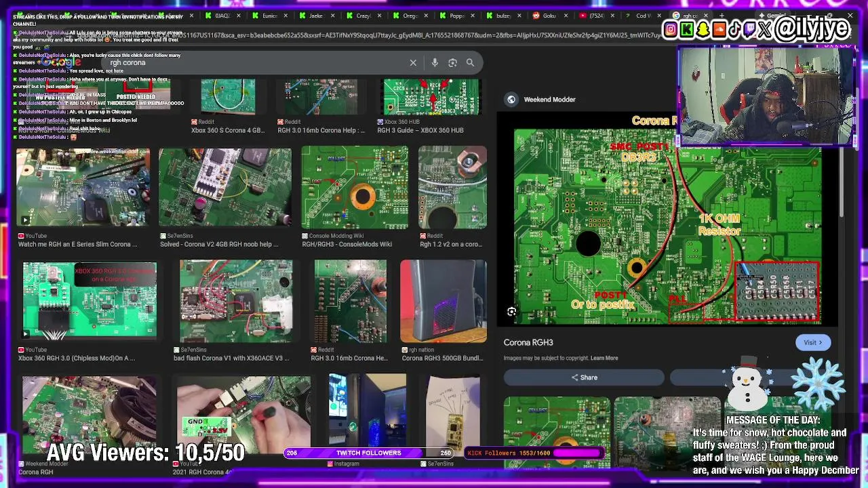Open the Corona RGH3 title link
The height and width of the screenshot is (488, 868).
[528, 342]
